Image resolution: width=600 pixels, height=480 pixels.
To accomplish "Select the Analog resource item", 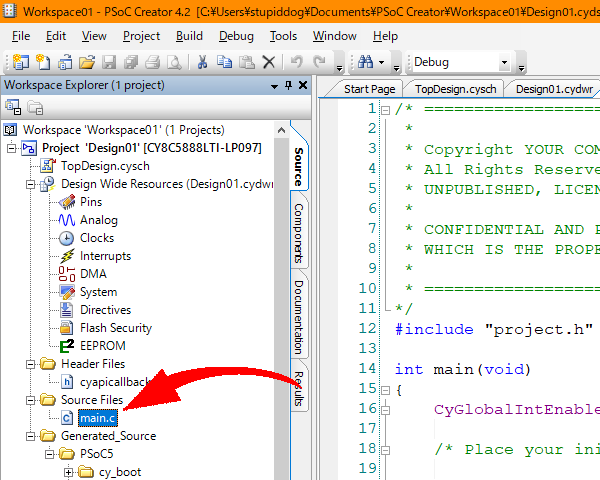I will click(x=99, y=220).
